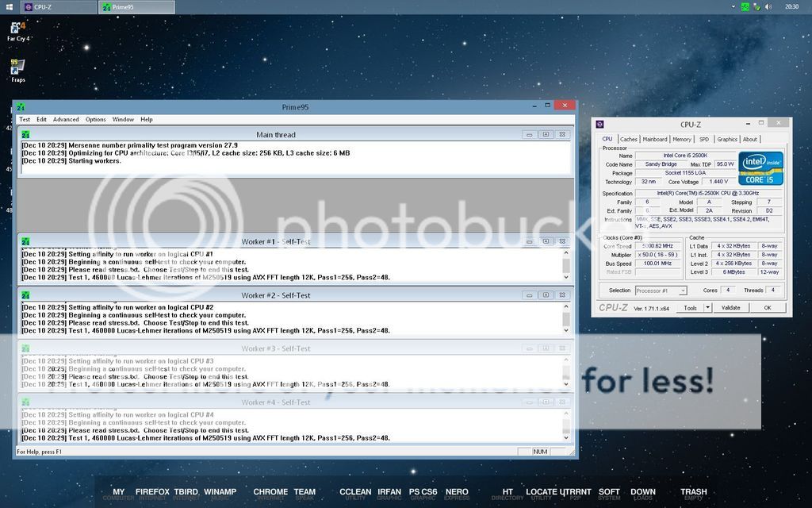This screenshot has height=508, width=812.
Task: Launch WINAMP from the bottom dock
Action: pyautogui.click(x=220, y=494)
